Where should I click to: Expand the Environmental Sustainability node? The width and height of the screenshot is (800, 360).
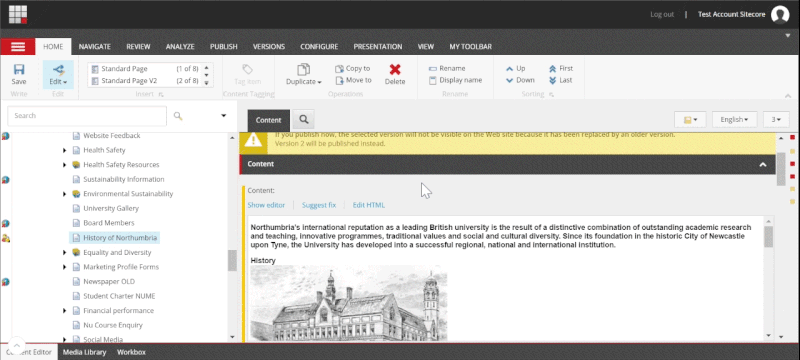coord(65,194)
